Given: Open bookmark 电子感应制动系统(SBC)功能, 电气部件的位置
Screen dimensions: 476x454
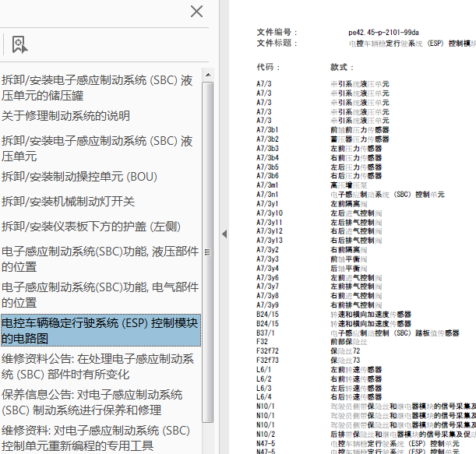Looking at the screenshot, I should [100, 294].
